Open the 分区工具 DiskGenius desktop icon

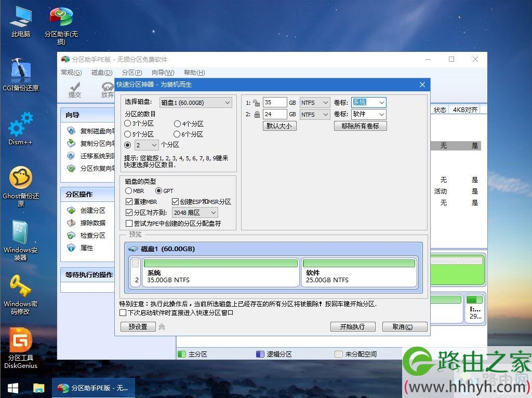[21, 348]
